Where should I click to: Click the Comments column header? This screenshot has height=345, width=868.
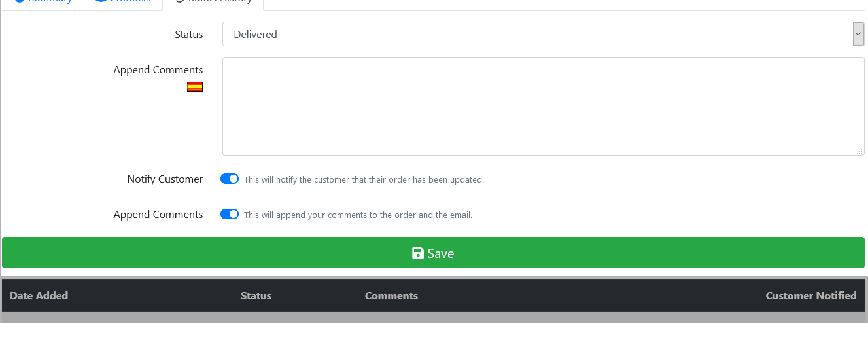(x=391, y=295)
